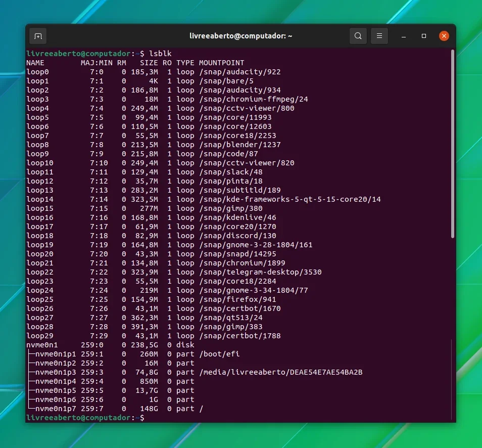Click /snap/core18/2284 path
Viewport: 482px width, 448px height.
(237, 281)
